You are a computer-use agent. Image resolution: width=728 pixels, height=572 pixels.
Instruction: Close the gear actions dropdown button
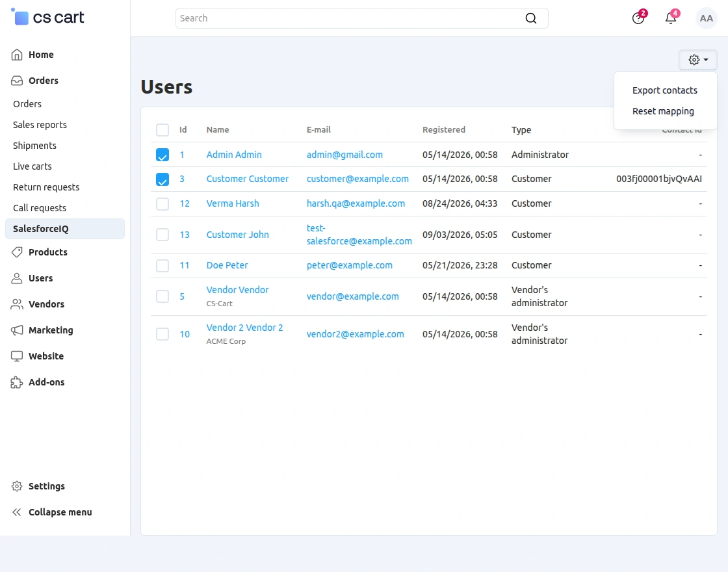coord(698,60)
